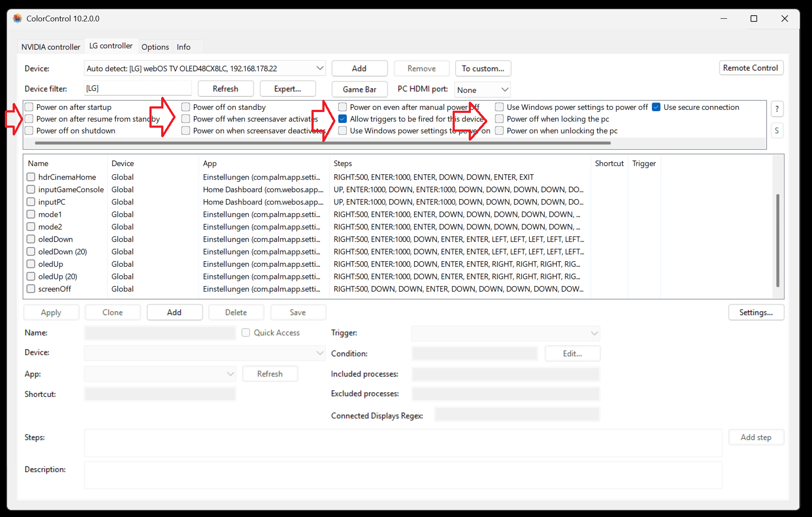Tick the screenOff preset checkbox
Viewport: 812px width, 517px height.
[x=31, y=289]
